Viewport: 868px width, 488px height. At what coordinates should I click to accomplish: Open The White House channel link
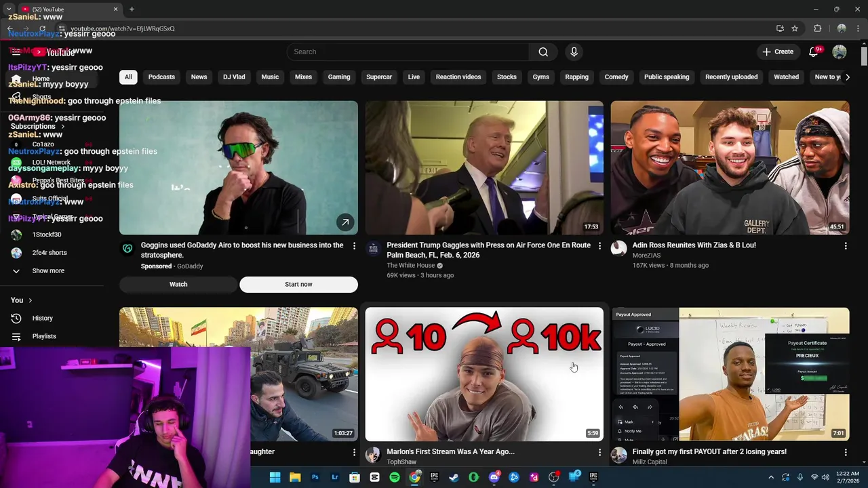click(410, 265)
